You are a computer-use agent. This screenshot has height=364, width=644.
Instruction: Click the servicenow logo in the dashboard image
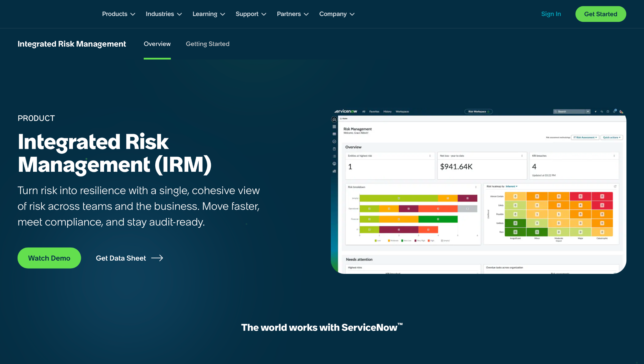point(346,111)
